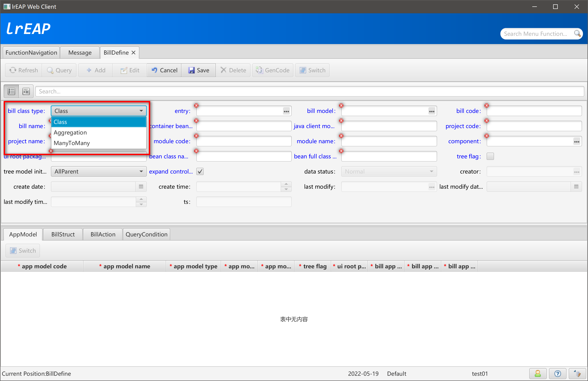Viewport: 588px width, 381px height.
Task: Increase the last modify time spinner
Action: coord(141,199)
